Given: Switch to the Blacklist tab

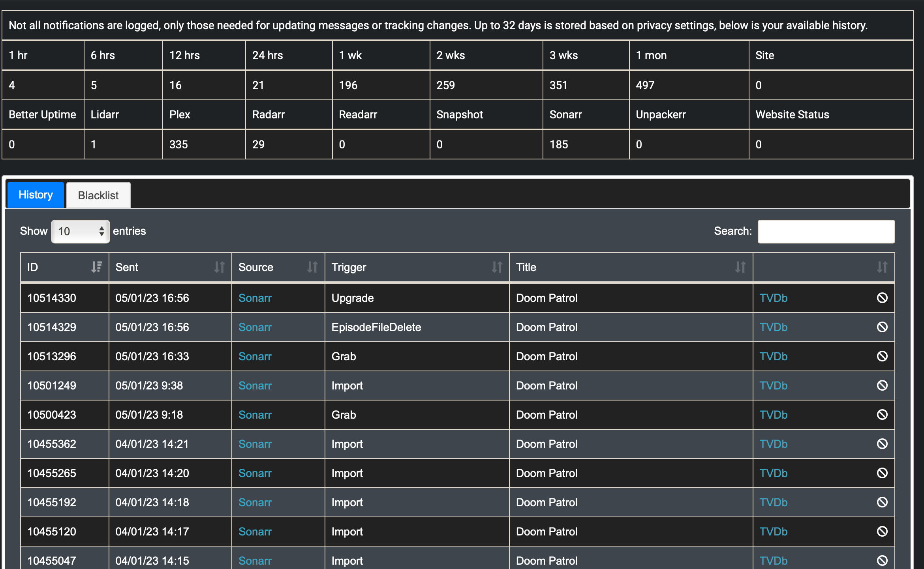Looking at the screenshot, I should pyautogui.click(x=98, y=195).
